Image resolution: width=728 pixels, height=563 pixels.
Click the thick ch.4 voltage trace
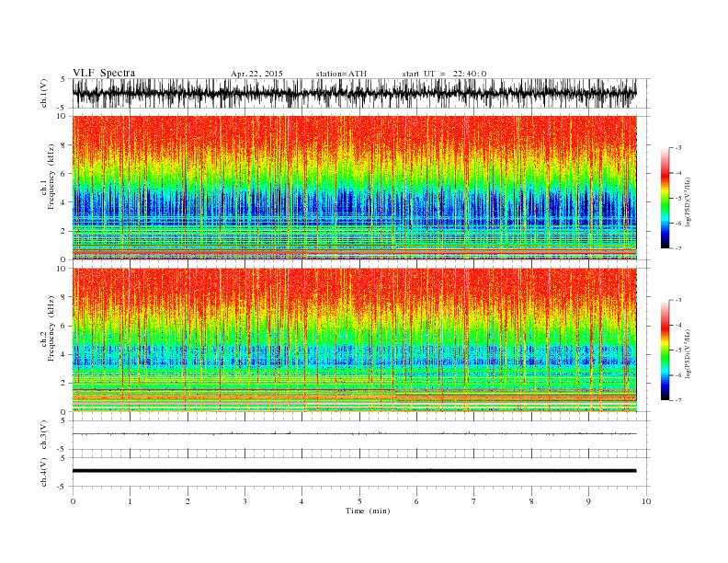tap(354, 471)
